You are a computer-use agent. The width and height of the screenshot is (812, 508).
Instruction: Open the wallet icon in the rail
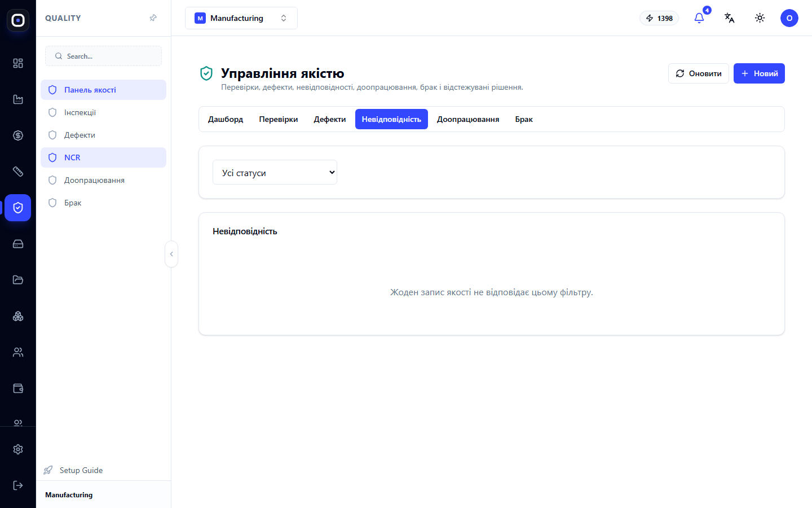coord(18,388)
